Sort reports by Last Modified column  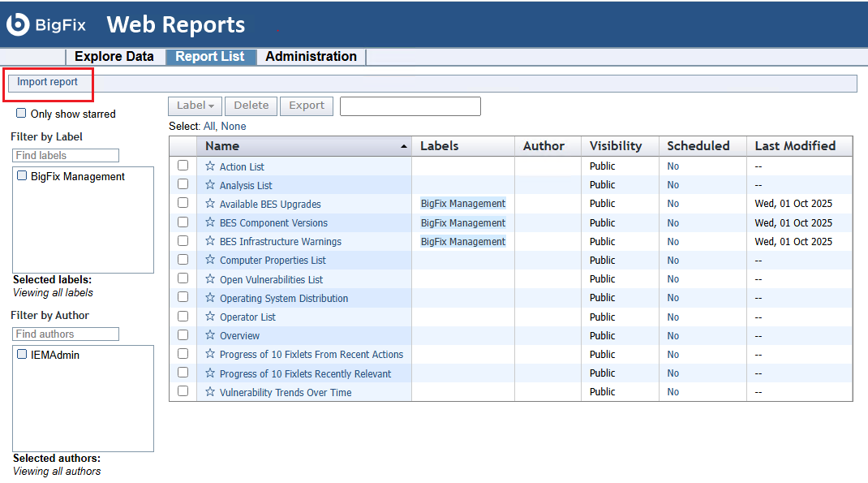(794, 146)
